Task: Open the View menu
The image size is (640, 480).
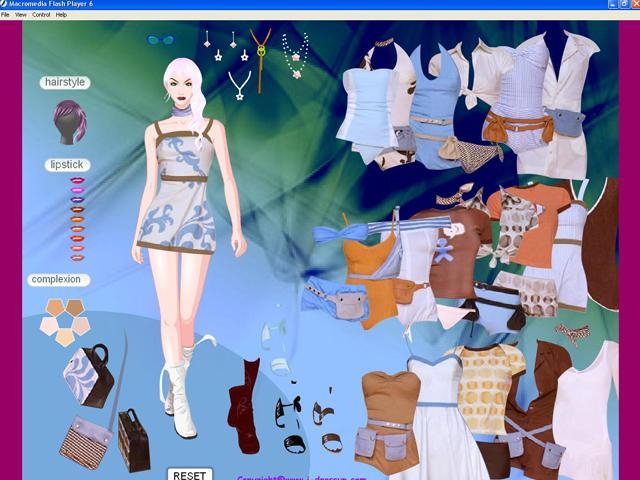Action: point(21,15)
